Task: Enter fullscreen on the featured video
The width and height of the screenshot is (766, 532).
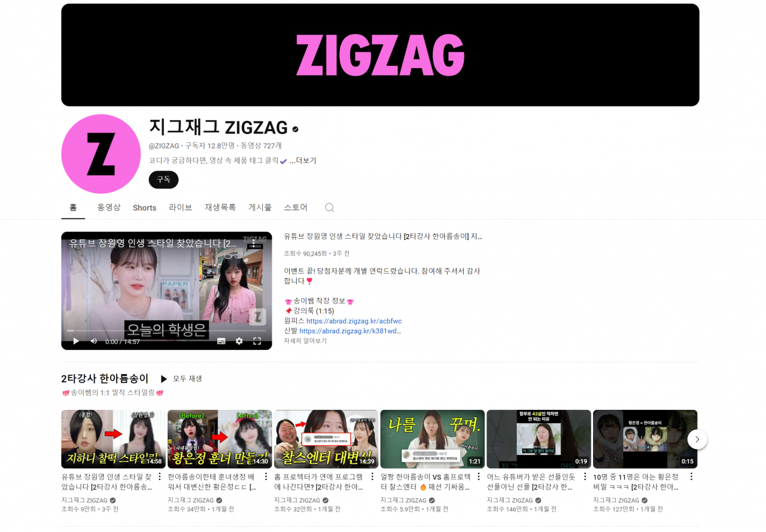Action: [257, 341]
